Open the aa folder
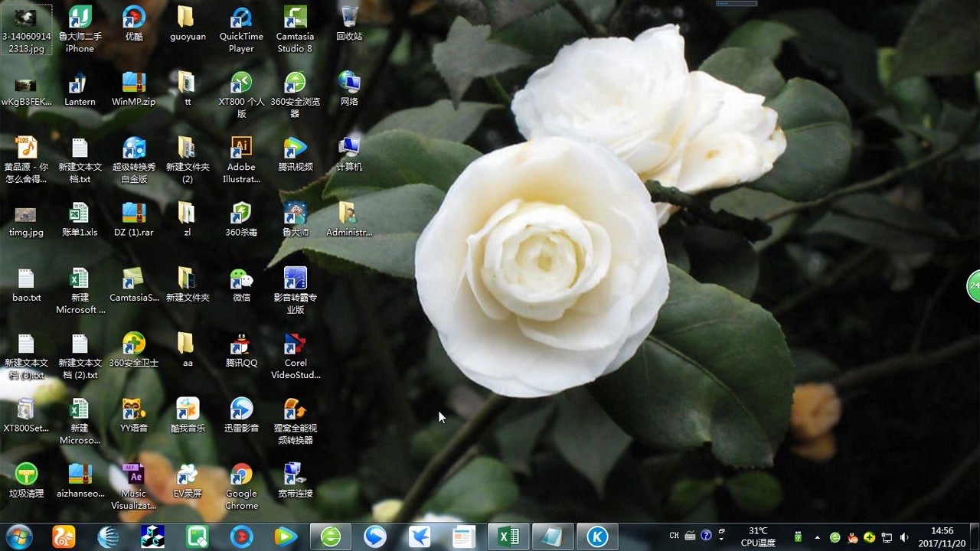 pos(188,350)
